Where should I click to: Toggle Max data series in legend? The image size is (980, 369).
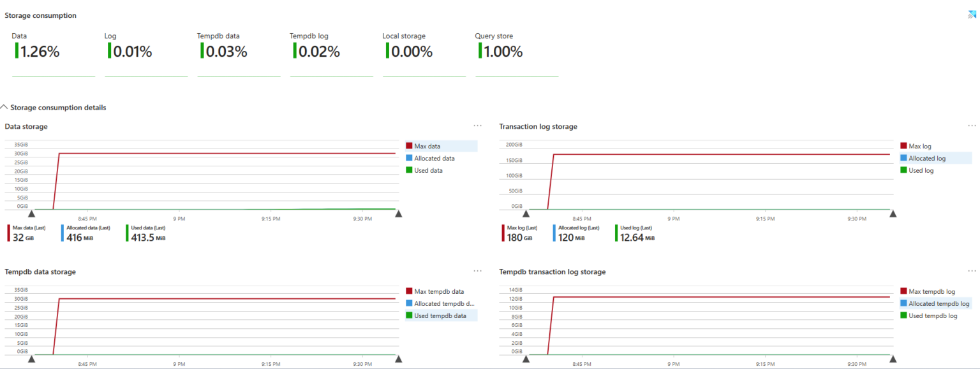pyautogui.click(x=427, y=146)
